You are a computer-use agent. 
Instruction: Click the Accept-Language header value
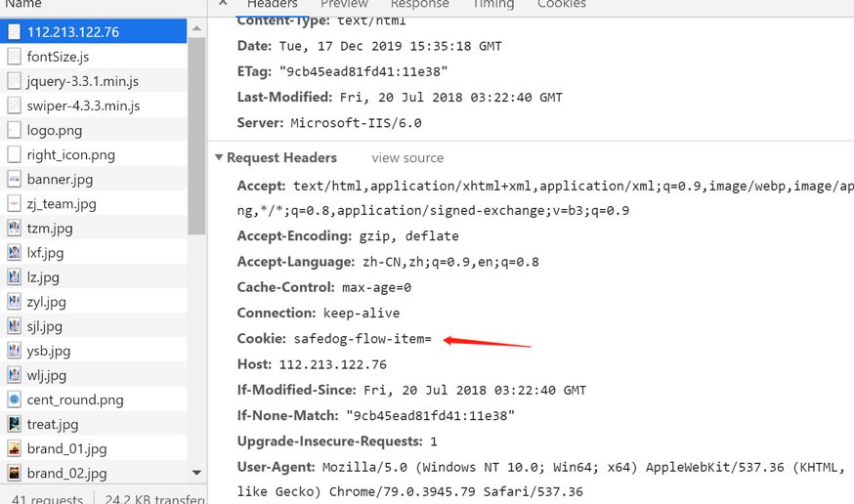(451, 262)
